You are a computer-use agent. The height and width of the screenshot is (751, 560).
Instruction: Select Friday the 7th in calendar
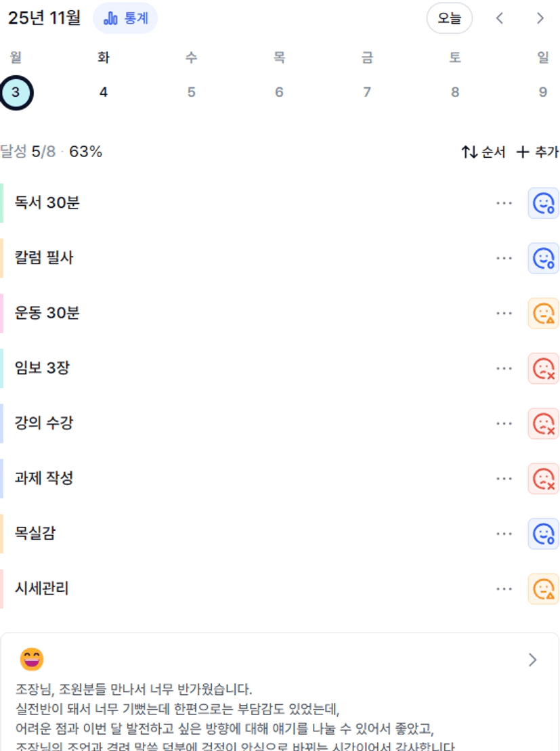point(367,92)
